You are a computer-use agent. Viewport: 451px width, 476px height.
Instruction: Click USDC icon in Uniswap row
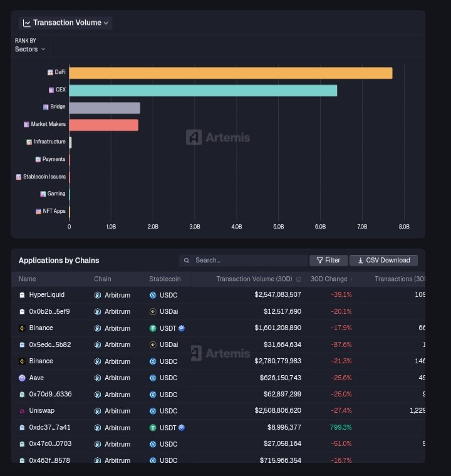[153, 411]
